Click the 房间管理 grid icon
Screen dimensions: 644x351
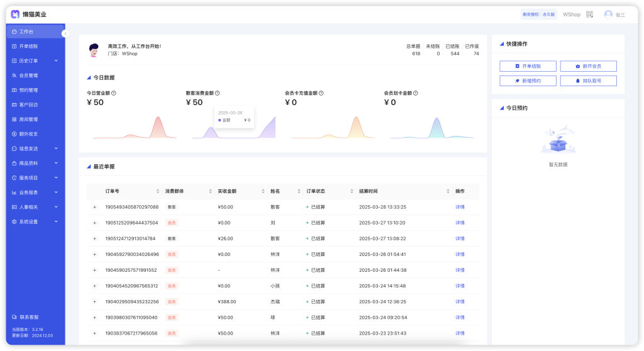[14, 119]
